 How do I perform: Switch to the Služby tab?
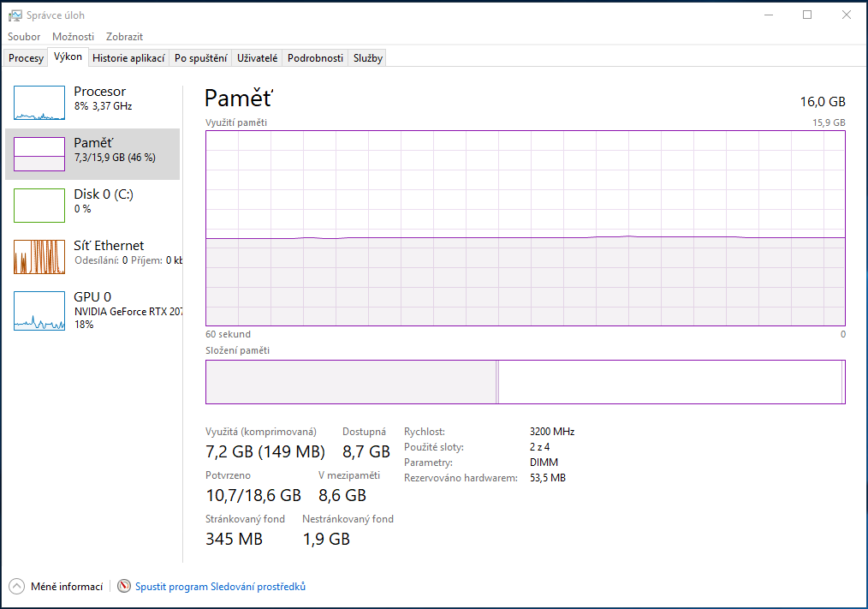point(368,58)
